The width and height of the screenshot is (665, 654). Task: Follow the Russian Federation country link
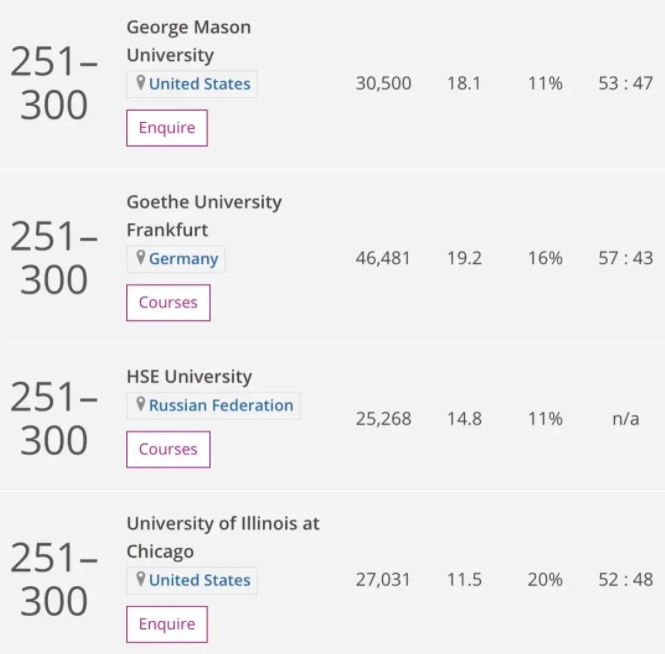(221, 405)
